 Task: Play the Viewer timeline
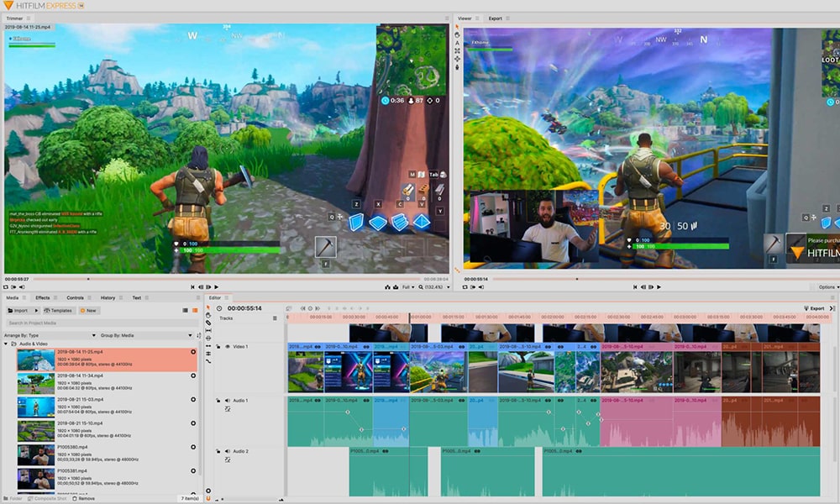point(659,287)
